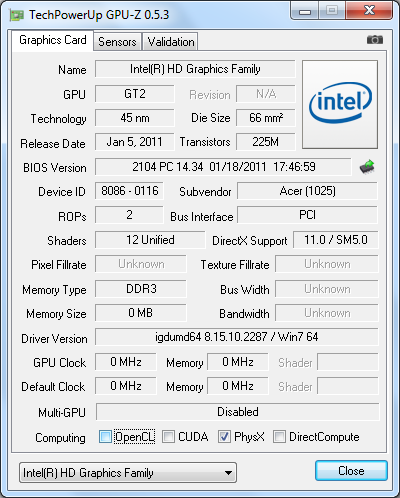Click the Subvendor Acer field
Screen dimensions: 400x498
pyautogui.click(x=307, y=191)
